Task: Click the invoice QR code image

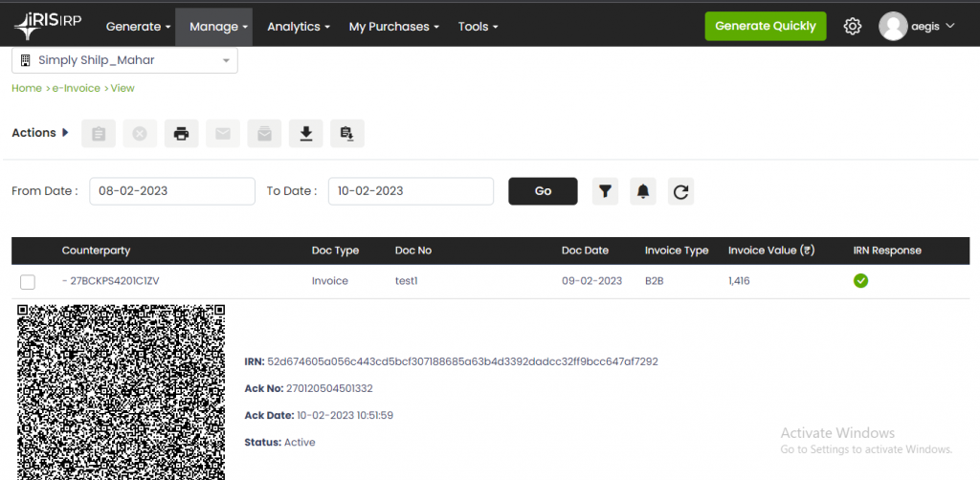Action: coord(121,392)
